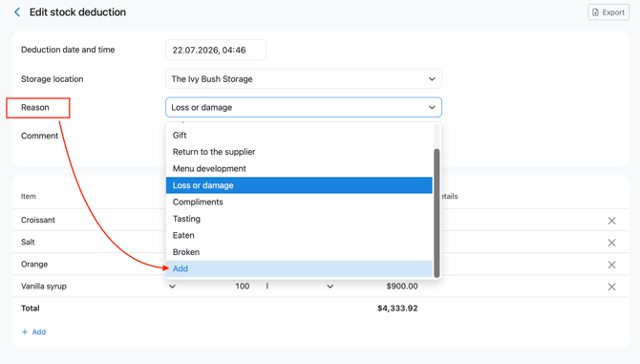Remove the Croissant row
This screenshot has height=364, width=640.
coord(611,221)
